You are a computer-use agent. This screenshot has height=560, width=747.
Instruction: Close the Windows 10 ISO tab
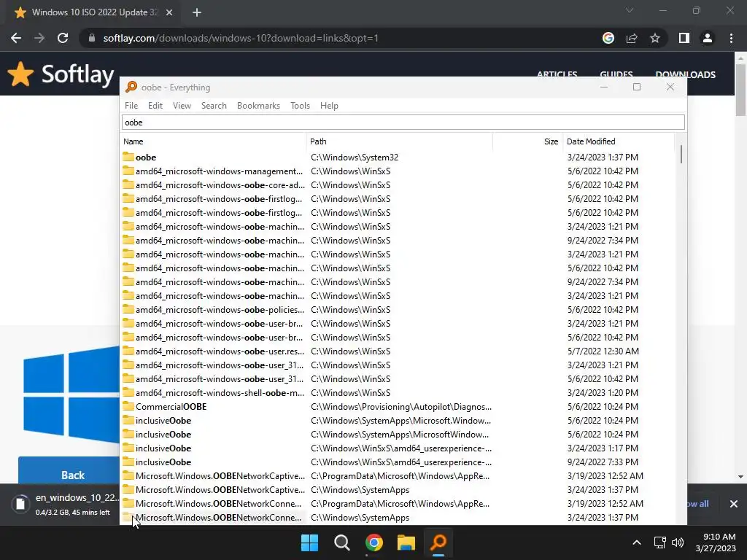pos(169,12)
